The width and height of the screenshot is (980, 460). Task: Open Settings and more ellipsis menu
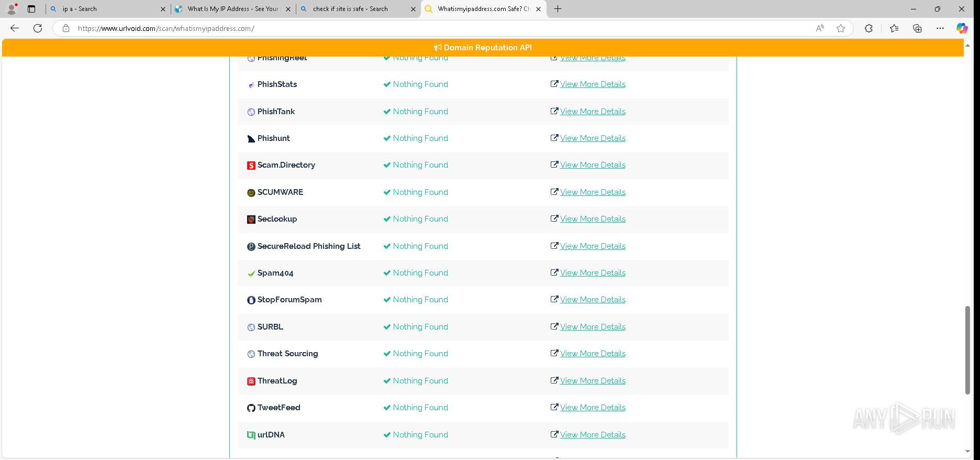click(940, 28)
